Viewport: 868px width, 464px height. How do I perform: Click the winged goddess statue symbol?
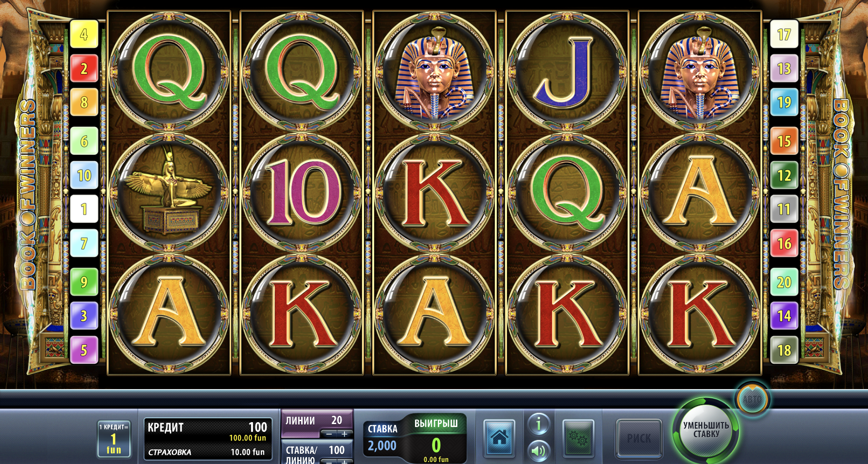[x=168, y=192]
